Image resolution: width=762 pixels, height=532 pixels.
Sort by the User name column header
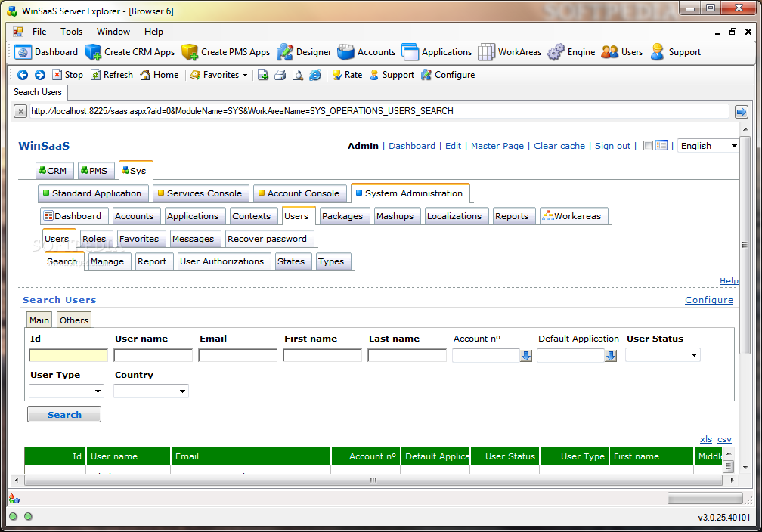[x=129, y=456]
